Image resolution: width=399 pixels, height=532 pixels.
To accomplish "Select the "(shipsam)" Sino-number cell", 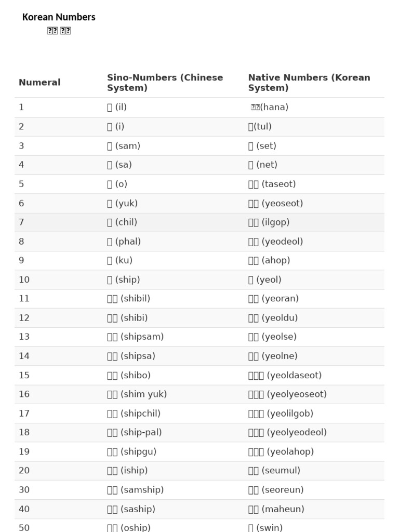I will 135,337.
